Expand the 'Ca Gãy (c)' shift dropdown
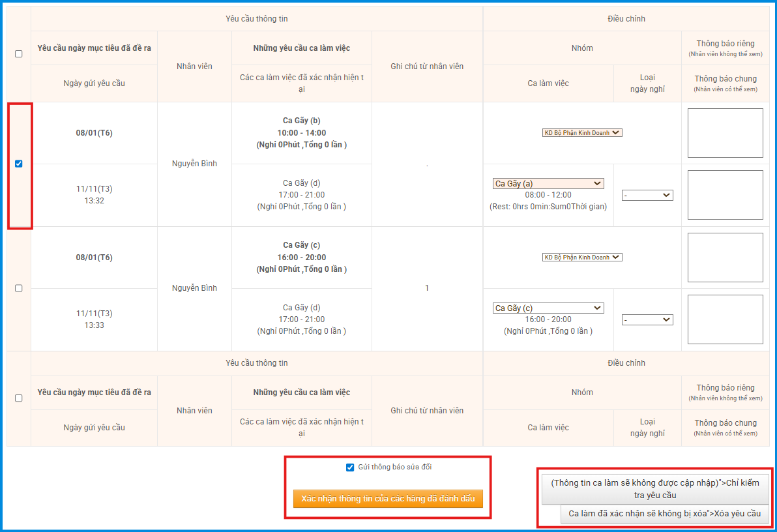777x532 pixels. [548, 308]
